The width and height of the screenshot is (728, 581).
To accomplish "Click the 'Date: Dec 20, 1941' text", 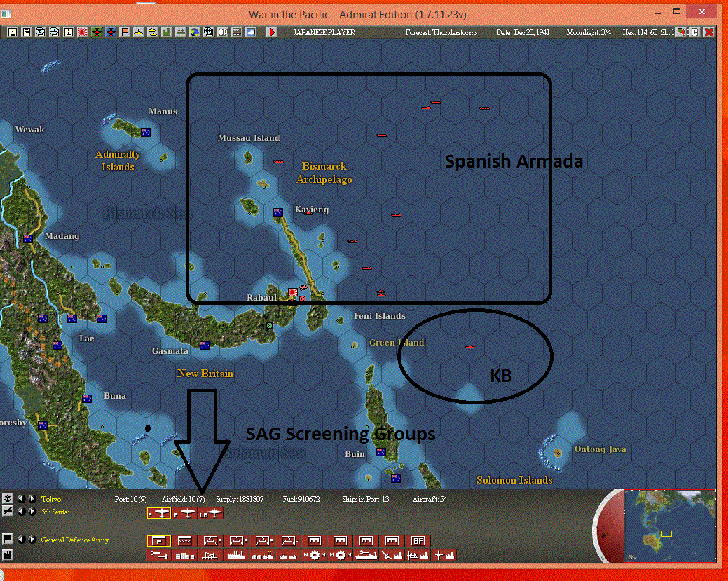I will (523, 32).
